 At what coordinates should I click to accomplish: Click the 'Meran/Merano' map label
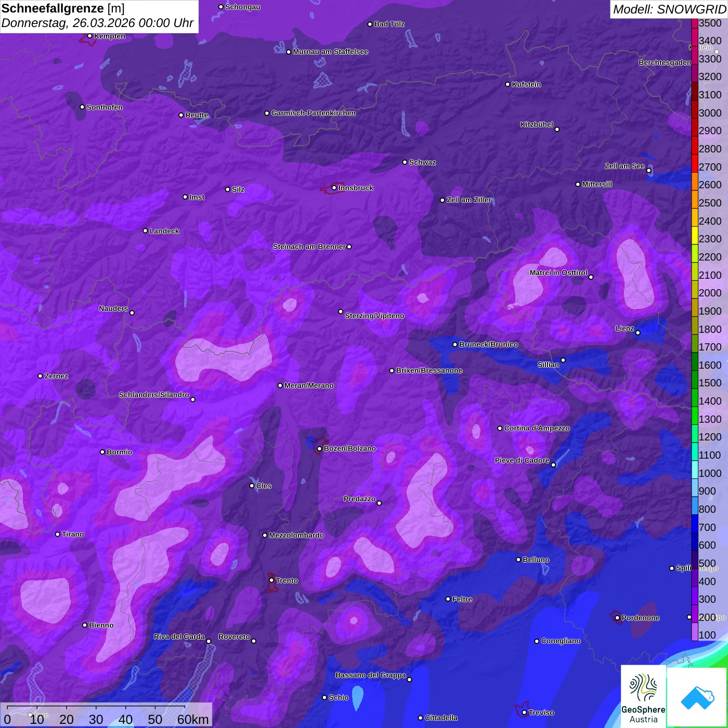coord(309,385)
